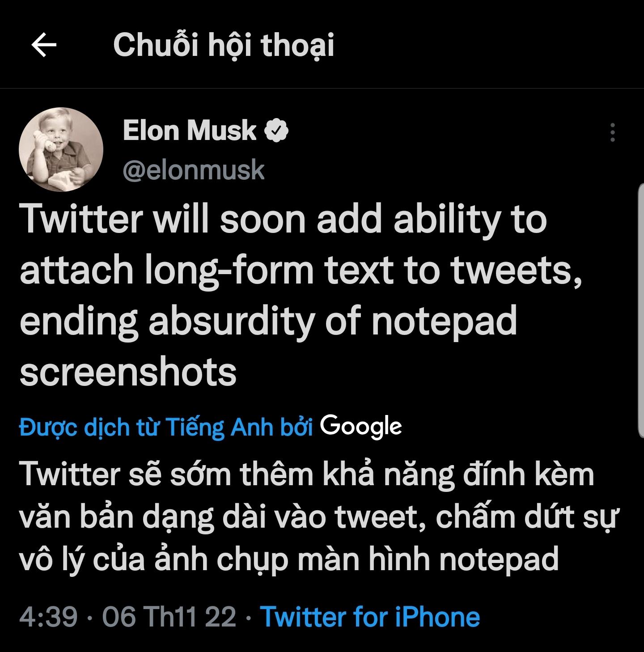Click the line "Twitter will soon add ability to"
This screenshot has width=644, height=652.
point(284,220)
